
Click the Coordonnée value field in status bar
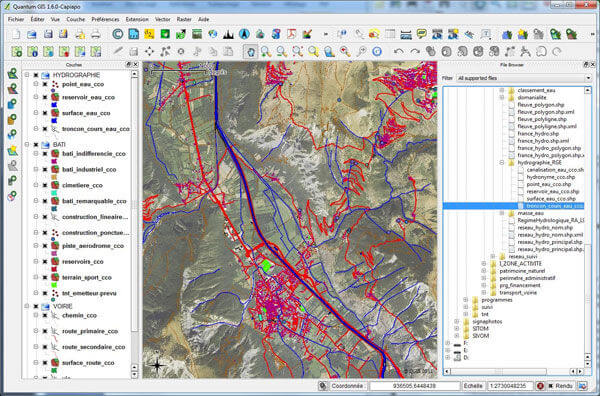(x=414, y=386)
